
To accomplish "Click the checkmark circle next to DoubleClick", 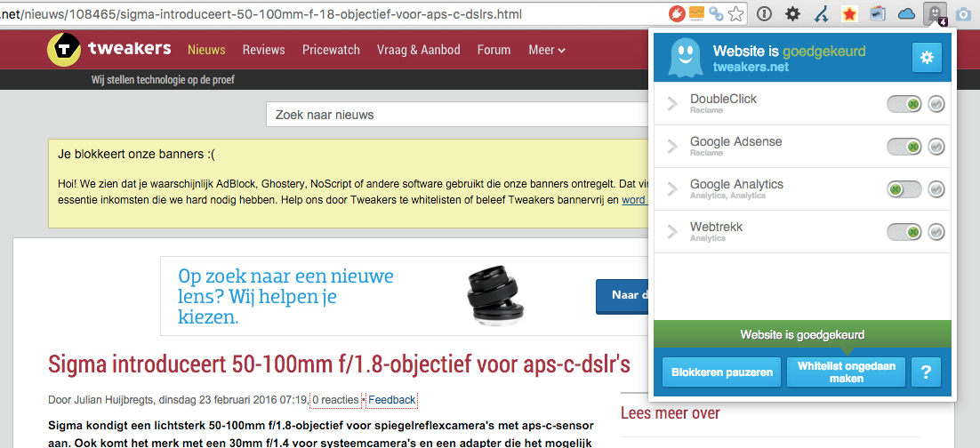I will pos(936,104).
